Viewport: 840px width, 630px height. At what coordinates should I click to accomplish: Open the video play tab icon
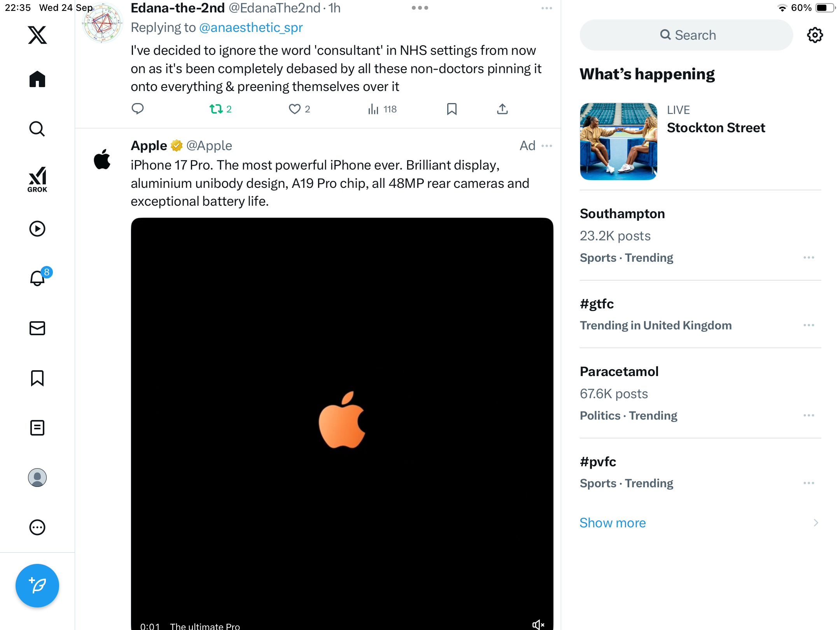37,229
